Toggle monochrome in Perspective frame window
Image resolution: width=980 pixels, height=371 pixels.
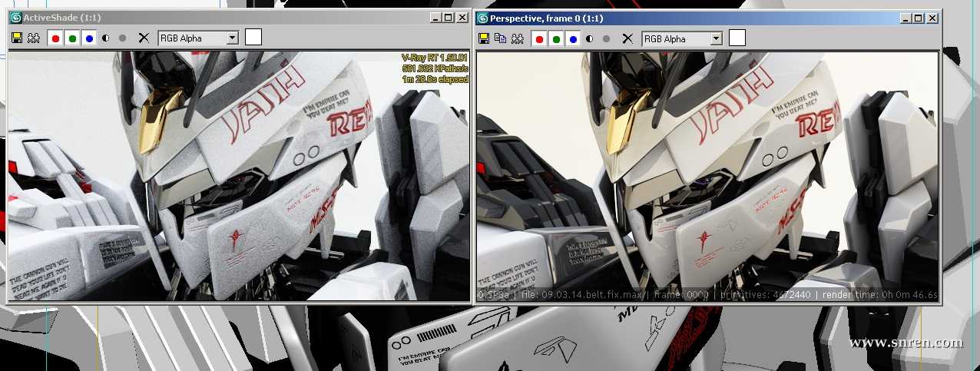606,38
